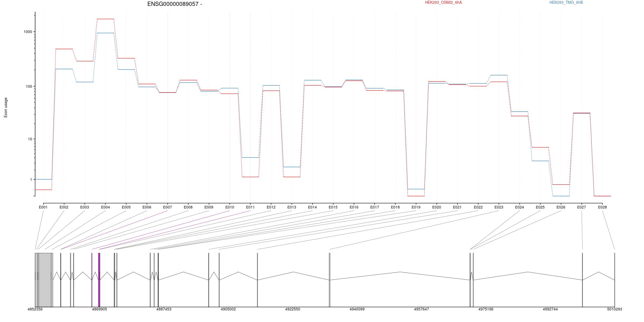
Task: Click genomic coordinate 4957647
Action: tap(422, 309)
